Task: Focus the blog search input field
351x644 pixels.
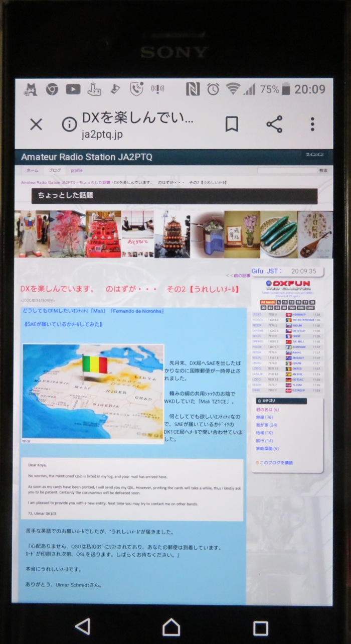Action: (x=287, y=170)
